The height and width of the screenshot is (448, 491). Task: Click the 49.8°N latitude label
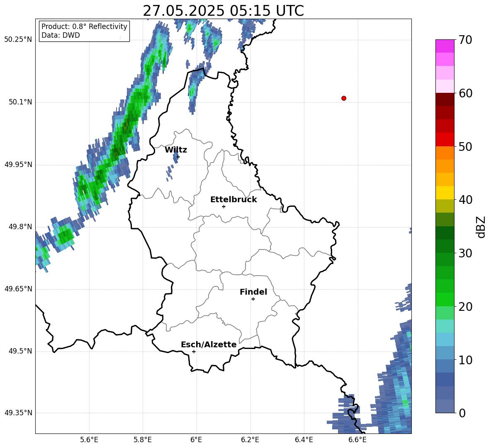20,227
